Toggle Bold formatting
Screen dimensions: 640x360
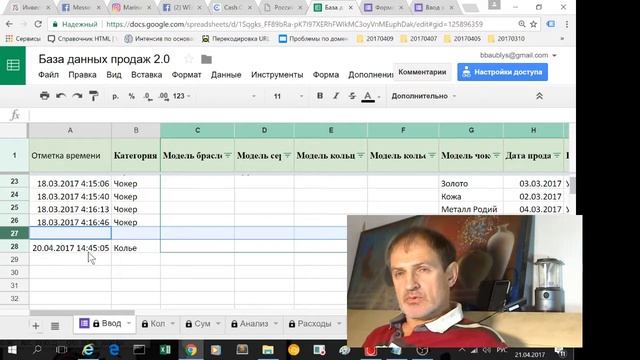pos(320,96)
